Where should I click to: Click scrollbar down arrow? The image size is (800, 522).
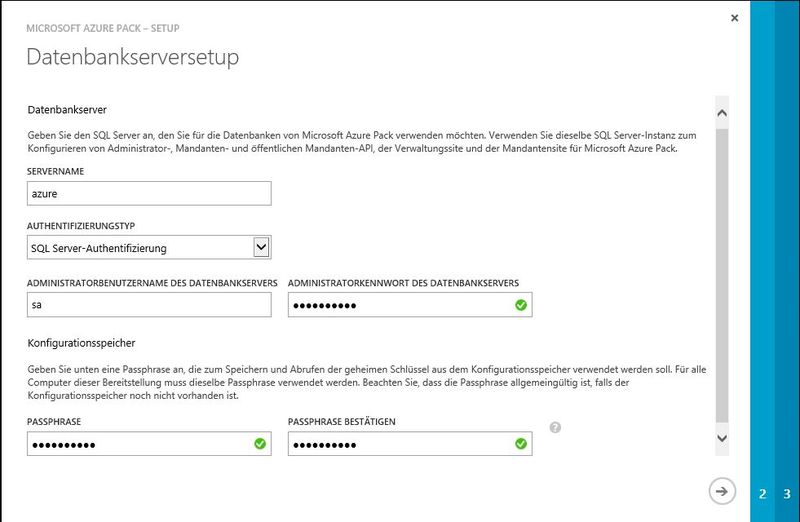coord(722,438)
